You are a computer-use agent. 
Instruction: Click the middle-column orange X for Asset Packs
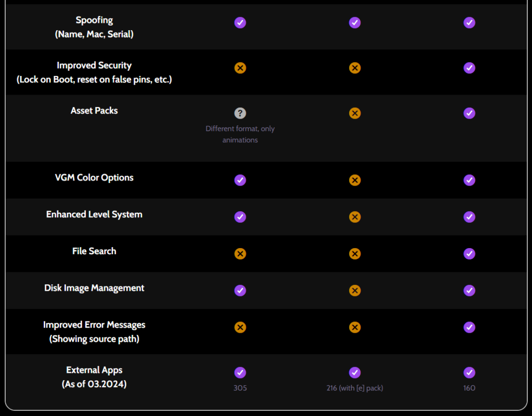tap(354, 113)
